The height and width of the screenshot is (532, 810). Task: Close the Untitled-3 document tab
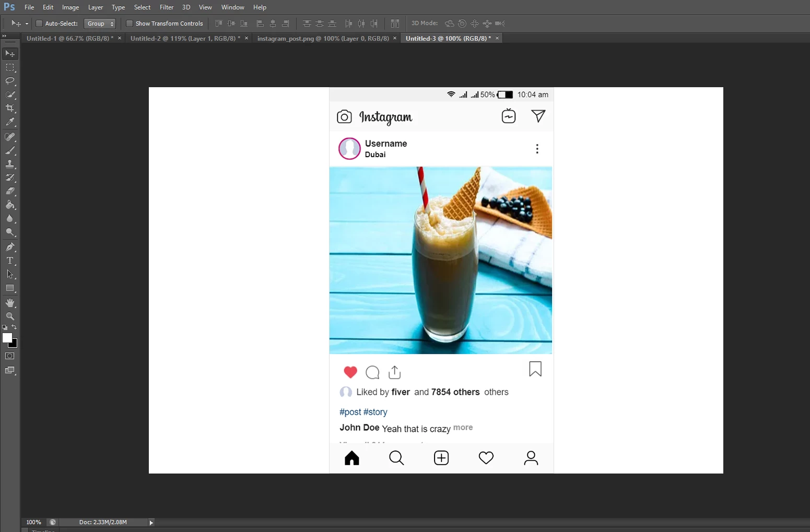click(497, 38)
